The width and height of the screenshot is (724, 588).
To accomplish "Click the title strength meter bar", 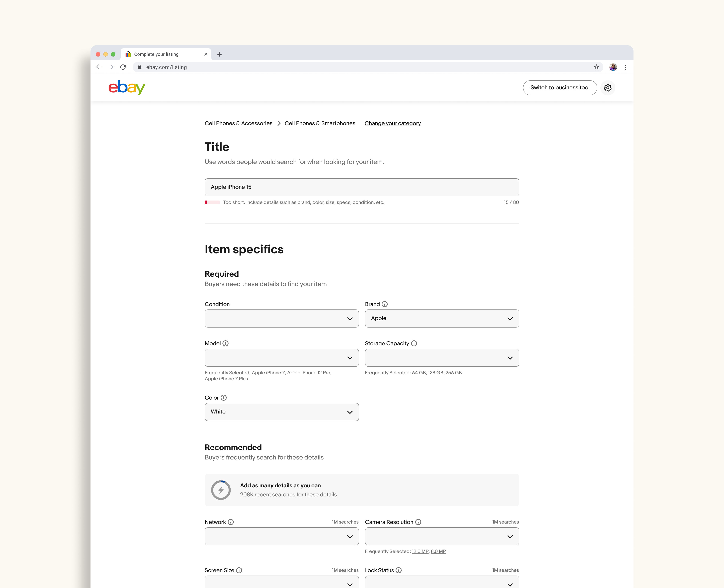I will (212, 203).
